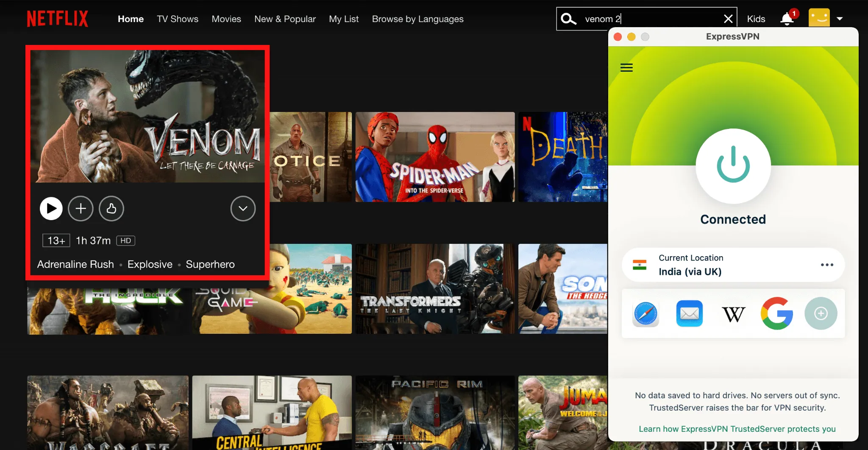868x450 pixels.
Task: Add a new shortcut in ExpressVPN
Action: coord(821,313)
